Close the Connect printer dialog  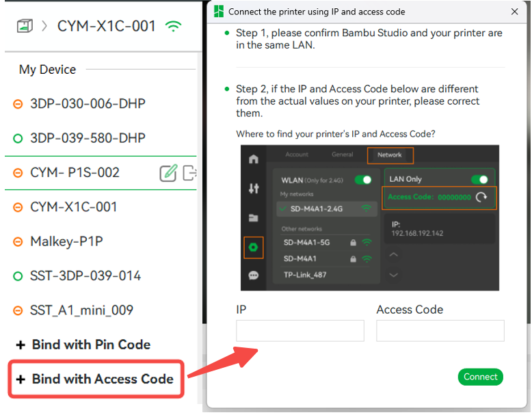[x=514, y=12]
